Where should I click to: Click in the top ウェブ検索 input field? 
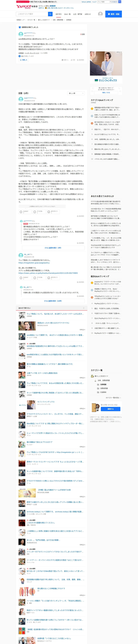(x=103, y=2)
